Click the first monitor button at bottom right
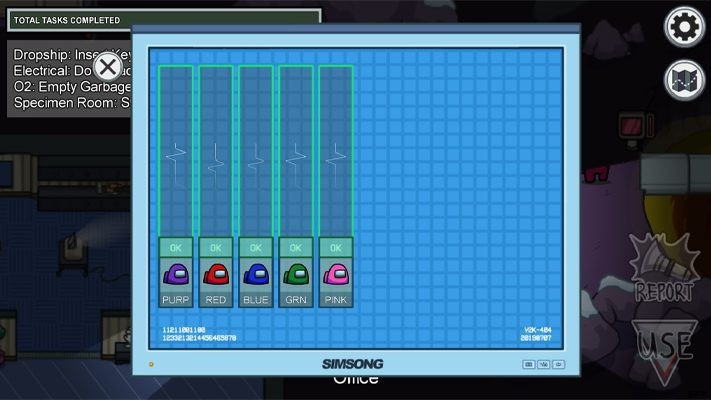The height and width of the screenshot is (400, 711). [529, 364]
